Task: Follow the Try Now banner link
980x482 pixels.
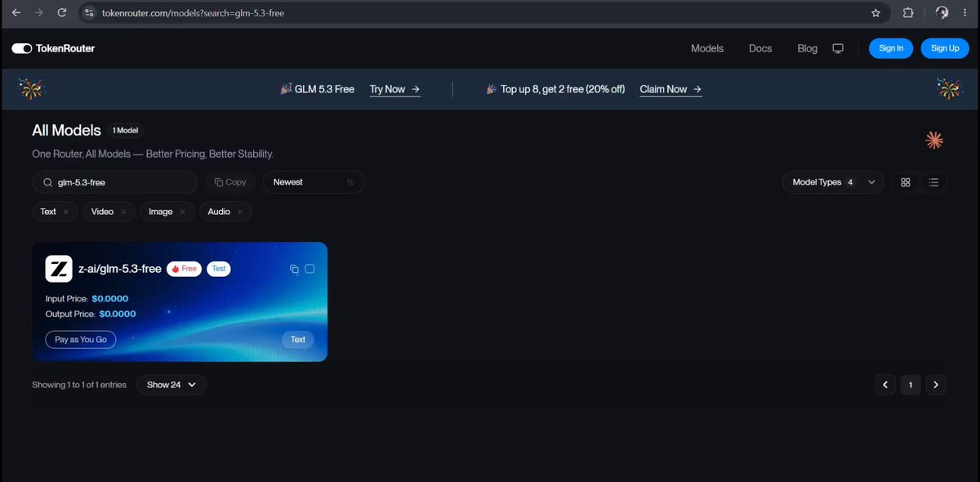Action: 395,90
